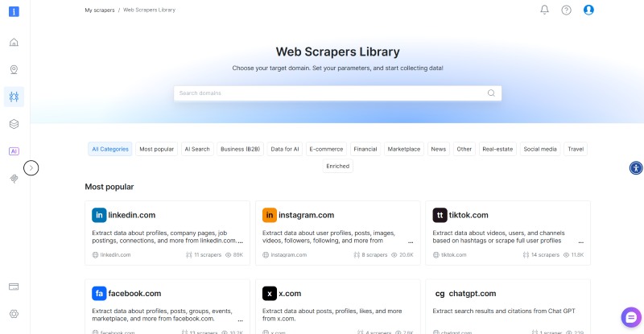Select the Business (B2B) filter
644x334 pixels.
[x=240, y=149]
